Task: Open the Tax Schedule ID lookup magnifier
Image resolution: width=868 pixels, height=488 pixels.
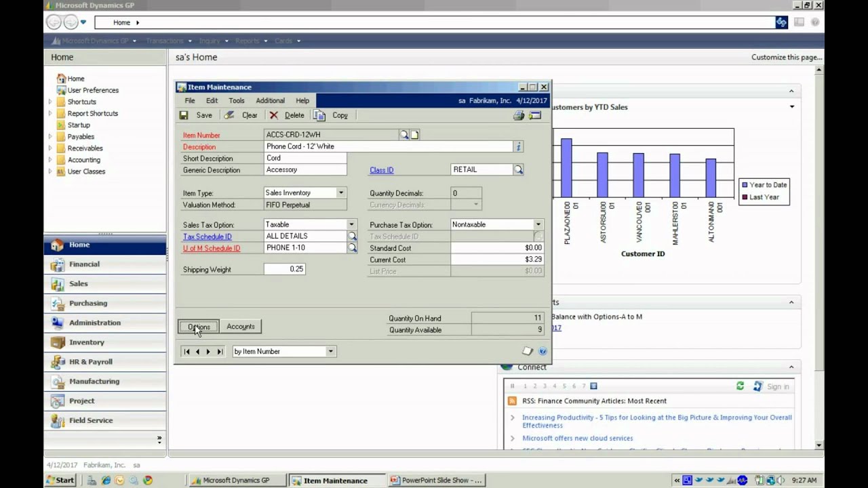Action: 352,236
